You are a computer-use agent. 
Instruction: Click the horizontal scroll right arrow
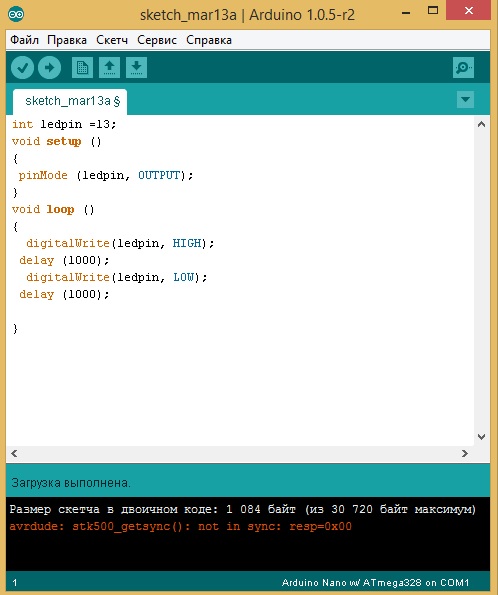tap(465, 453)
